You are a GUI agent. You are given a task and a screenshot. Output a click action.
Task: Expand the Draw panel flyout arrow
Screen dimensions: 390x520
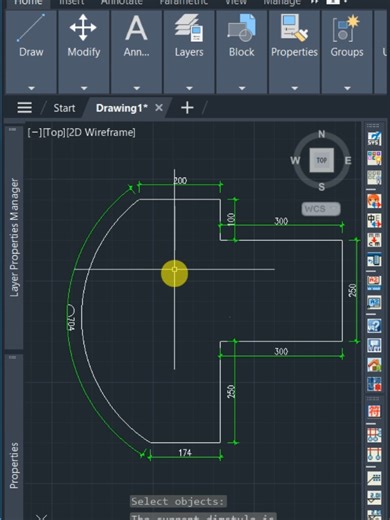[x=31, y=88]
